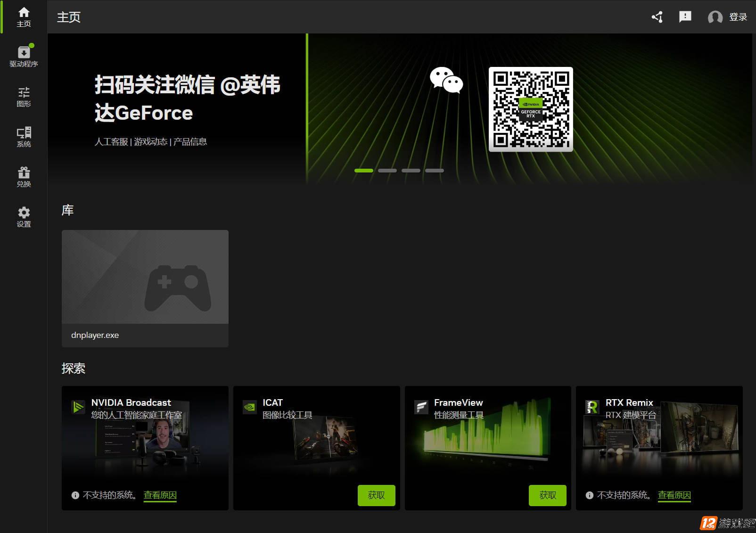
Task: Click the FrameView app icon
Action: click(x=421, y=407)
